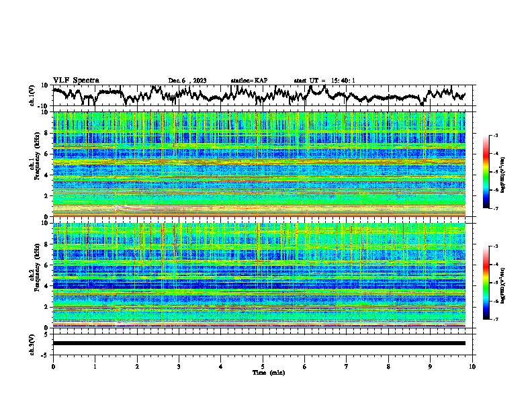Click time axis tick label "4"
Viewport: 532px width, 411px height.
[x=221, y=367]
